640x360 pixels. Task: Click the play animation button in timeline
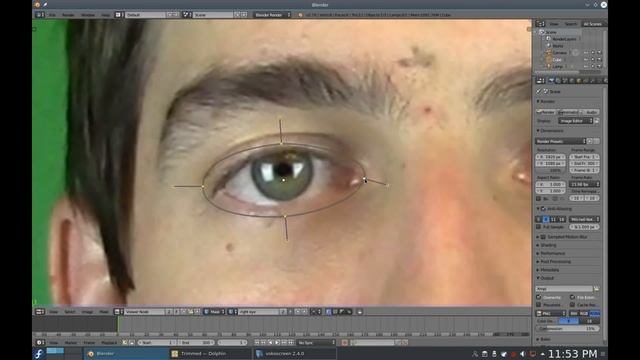277,343
